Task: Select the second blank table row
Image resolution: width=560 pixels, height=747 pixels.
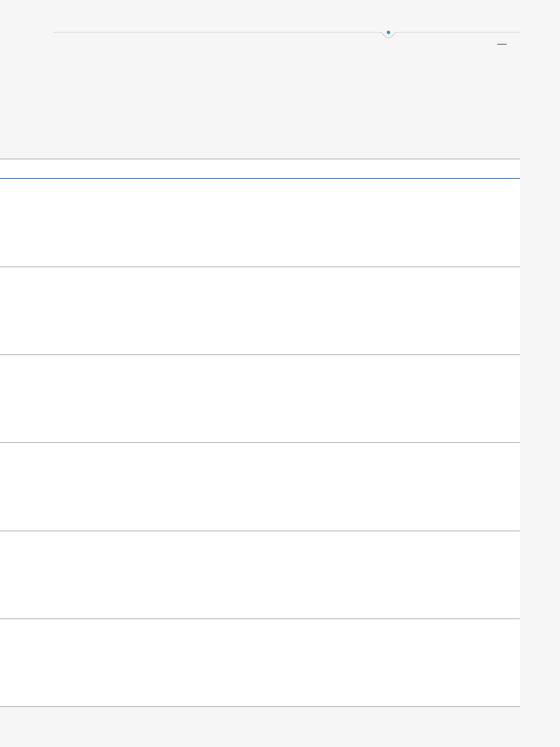Action: coord(260,310)
